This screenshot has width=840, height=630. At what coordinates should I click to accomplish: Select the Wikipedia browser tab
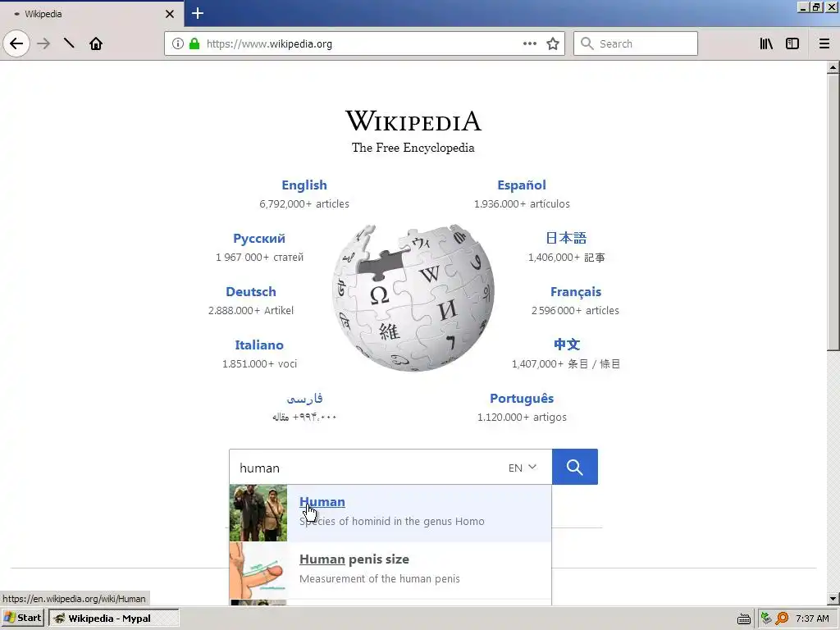[92, 14]
